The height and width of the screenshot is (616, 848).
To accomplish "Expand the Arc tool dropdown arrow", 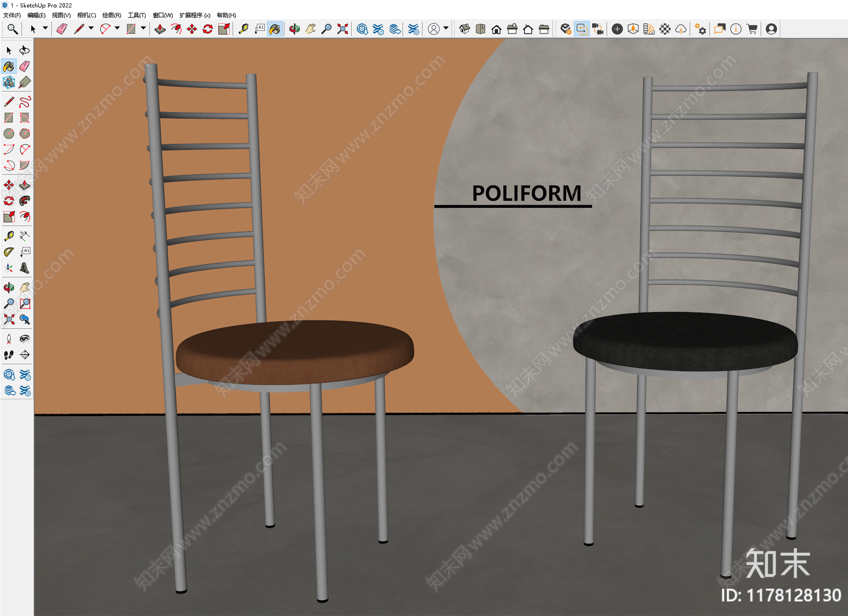I will point(117,29).
